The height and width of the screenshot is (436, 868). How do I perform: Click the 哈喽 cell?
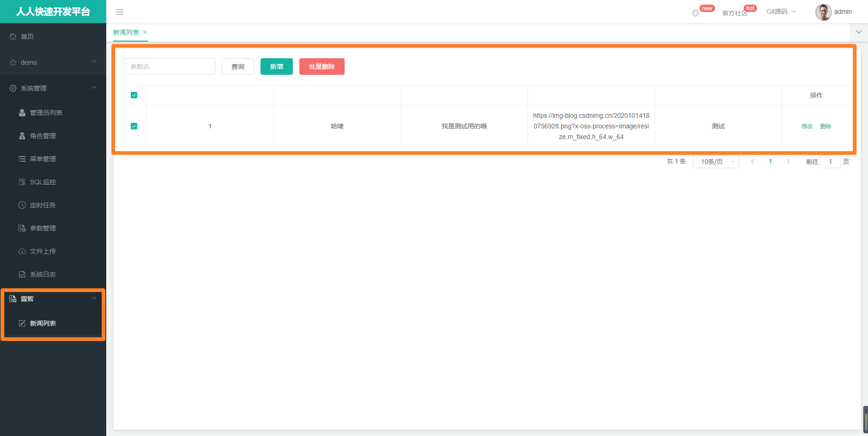point(337,126)
